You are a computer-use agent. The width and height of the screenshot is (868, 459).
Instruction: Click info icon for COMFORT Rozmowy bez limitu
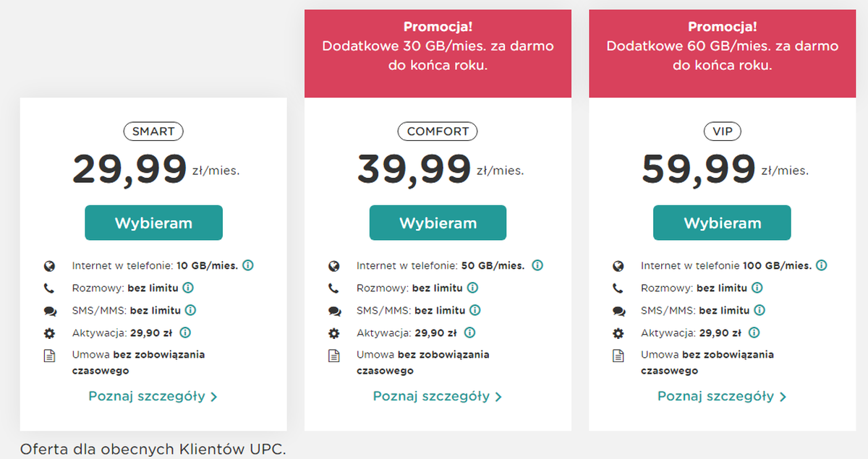tap(472, 288)
